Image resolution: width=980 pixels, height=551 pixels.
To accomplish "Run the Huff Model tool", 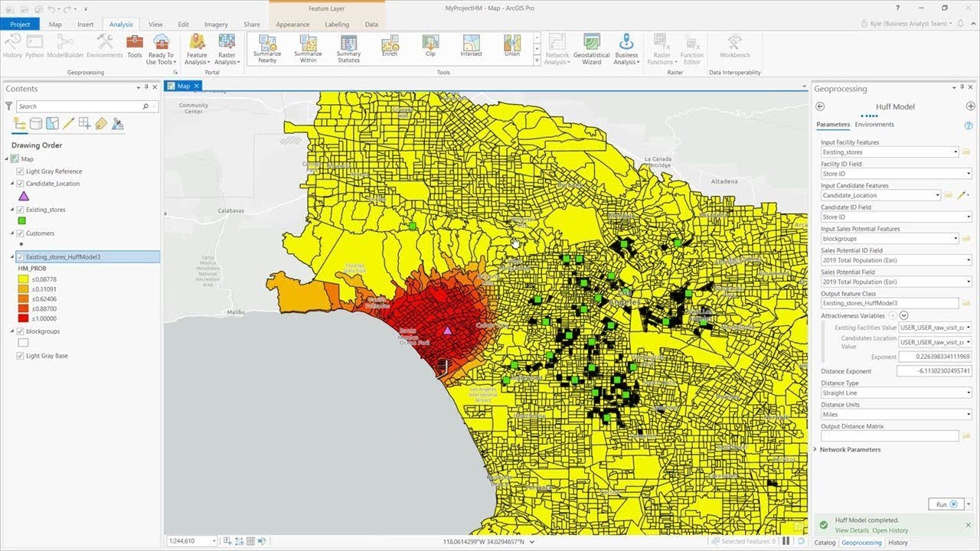I will click(x=946, y=504).
